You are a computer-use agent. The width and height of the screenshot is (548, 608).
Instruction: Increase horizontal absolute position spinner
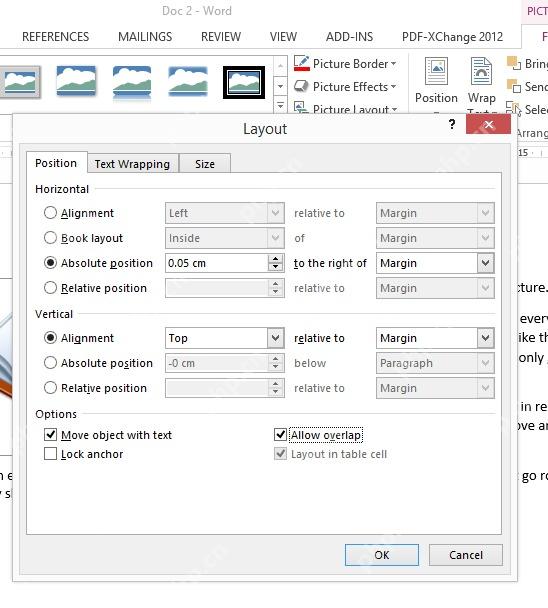275,259
